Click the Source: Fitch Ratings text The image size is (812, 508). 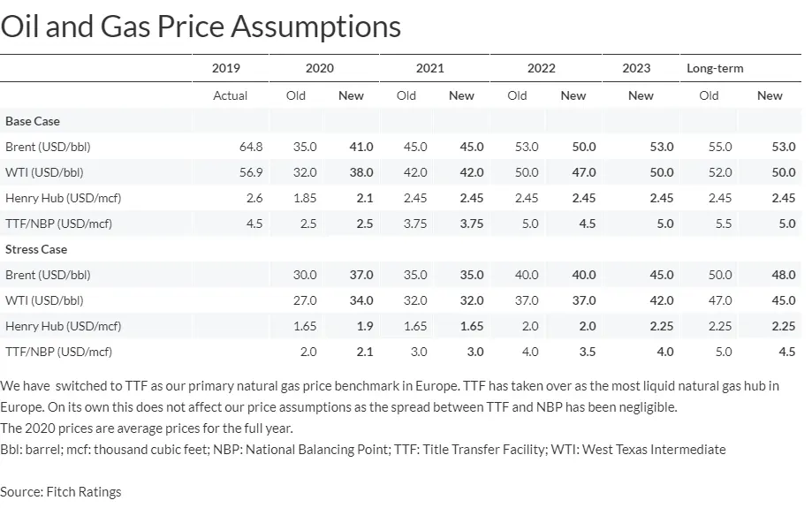pyautogui.click(x=61, y=491)
